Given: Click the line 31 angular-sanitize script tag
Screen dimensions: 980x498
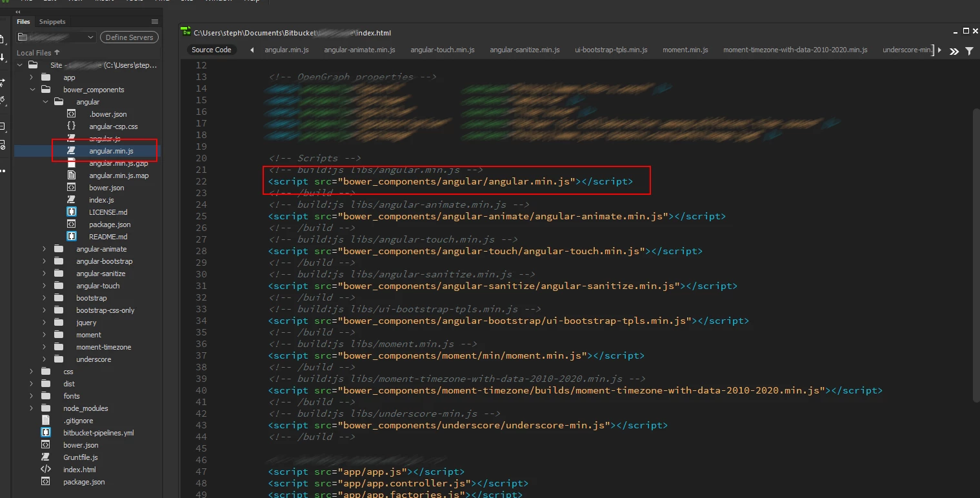Looking at the screenshot, I should coord(503,286).
